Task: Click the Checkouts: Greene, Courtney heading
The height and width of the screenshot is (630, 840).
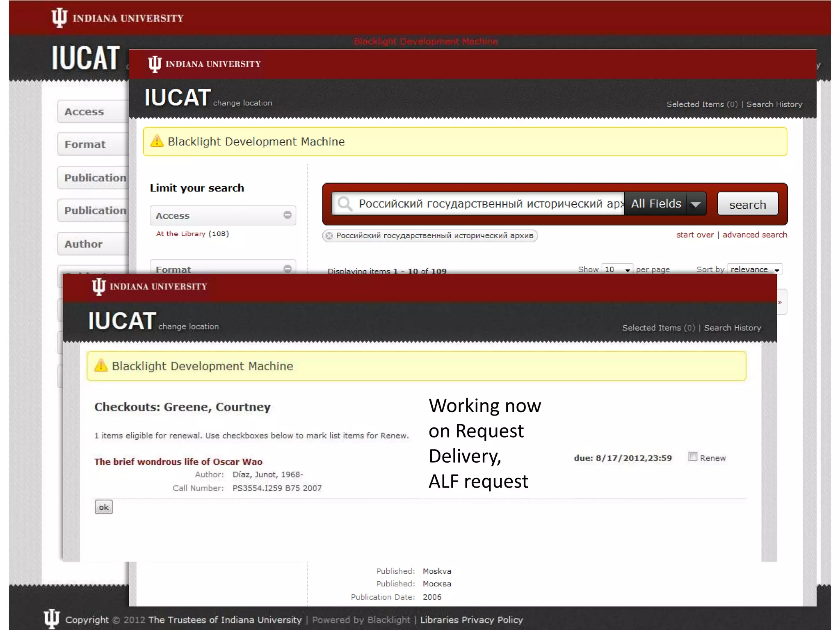Action: pyautogui.click(x=183, y=407)
